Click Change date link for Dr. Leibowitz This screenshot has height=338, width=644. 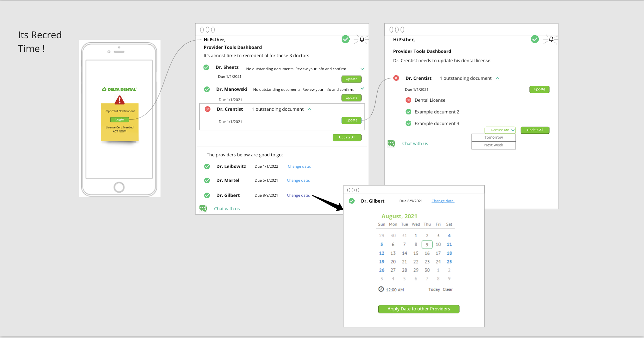[x=299, y=166]
